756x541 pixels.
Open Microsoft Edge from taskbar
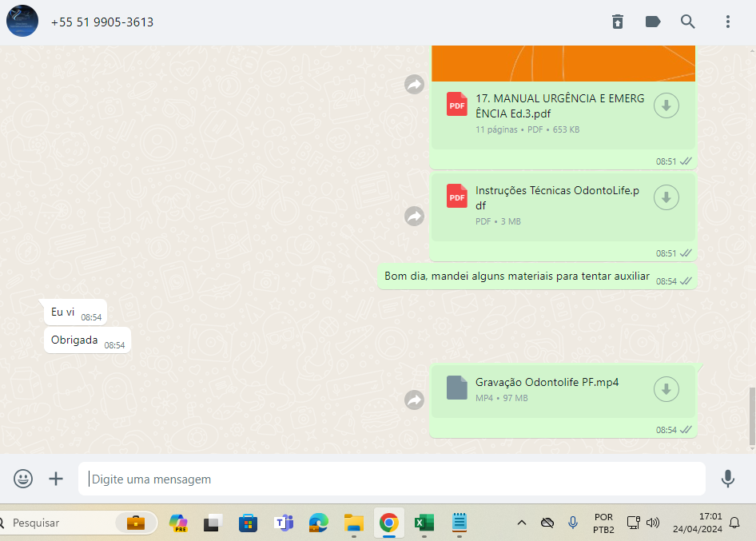click(318, 523)
